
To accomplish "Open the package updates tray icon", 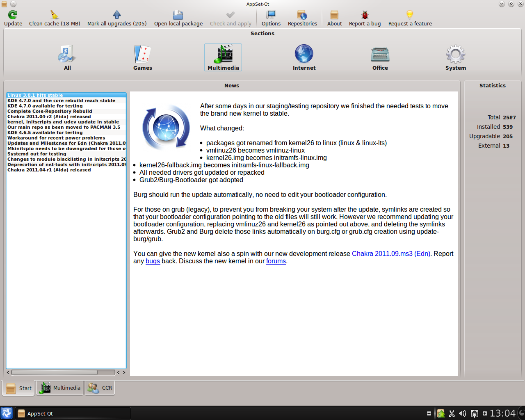I will pyautogui.click(x=441, y=413).
